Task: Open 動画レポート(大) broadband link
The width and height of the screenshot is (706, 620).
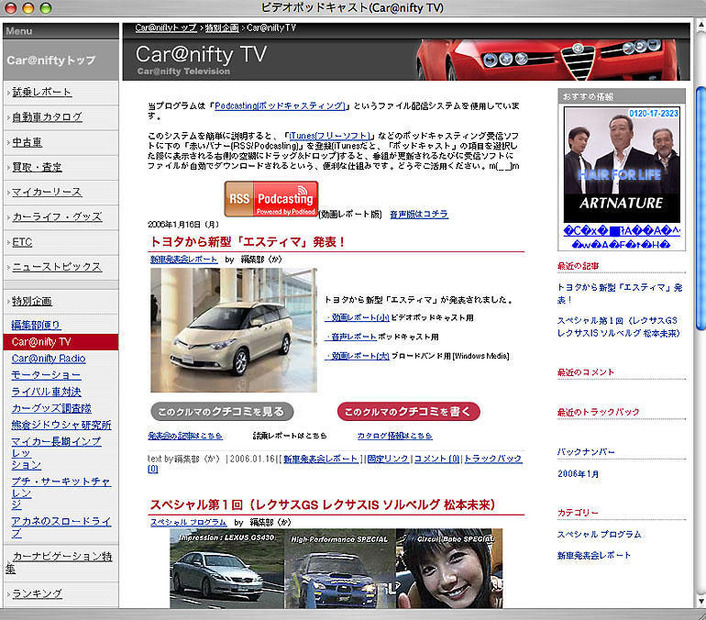Action: click(x=357, y=356)
